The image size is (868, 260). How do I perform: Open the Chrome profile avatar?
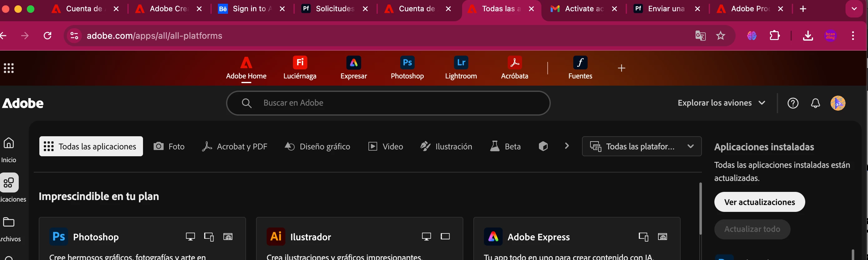click(x=830, y=35)
